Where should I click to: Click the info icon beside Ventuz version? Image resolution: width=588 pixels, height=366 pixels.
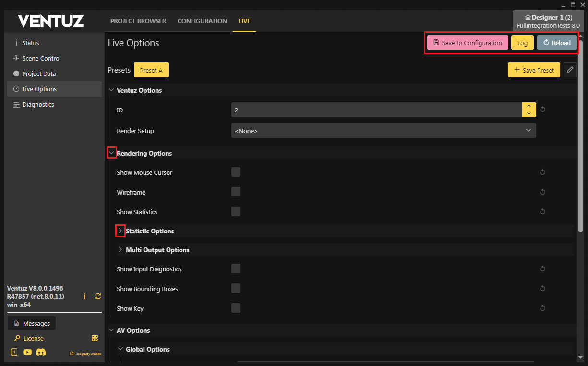(84, 296)
